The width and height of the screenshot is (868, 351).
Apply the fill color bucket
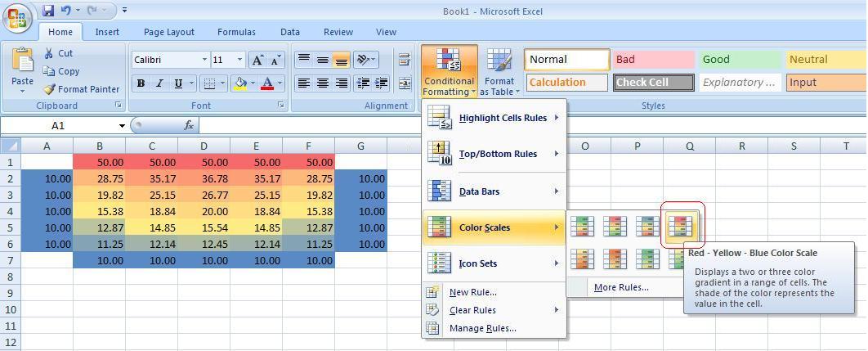(x=240, y=83)
